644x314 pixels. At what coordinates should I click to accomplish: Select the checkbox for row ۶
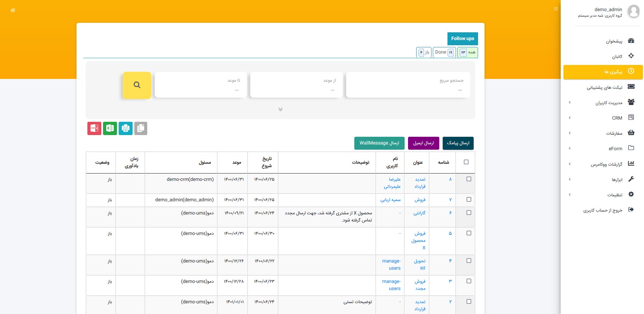469,213
